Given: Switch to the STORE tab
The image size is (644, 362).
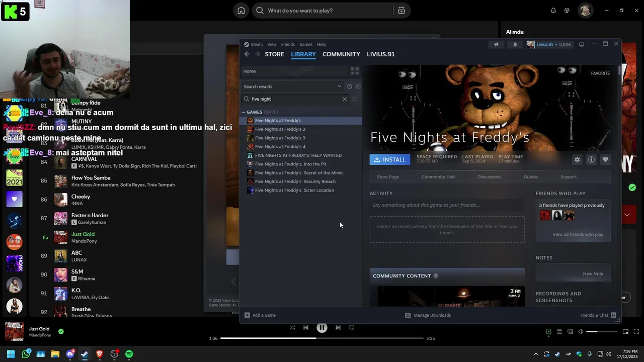Looking at the screenshot, I should 275,54.
